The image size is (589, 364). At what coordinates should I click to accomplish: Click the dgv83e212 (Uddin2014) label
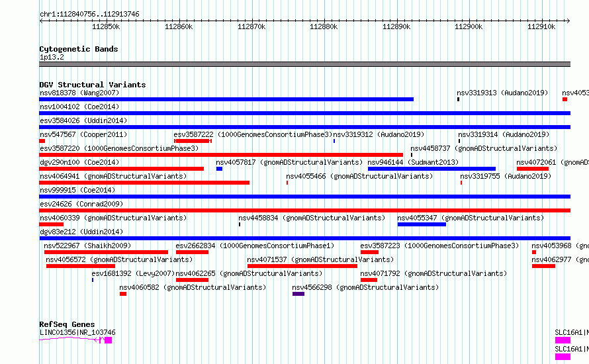81,232
